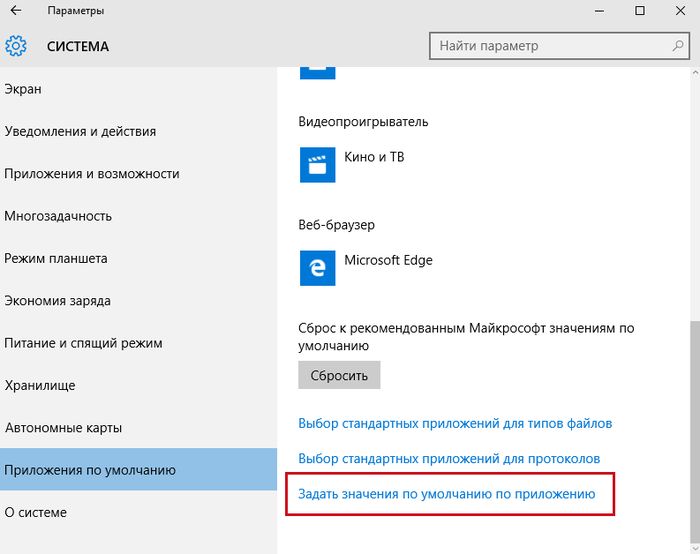Maximize the Параметры window
The width and height of the screenshot is (700, 554).
click(x=640, y=11)
